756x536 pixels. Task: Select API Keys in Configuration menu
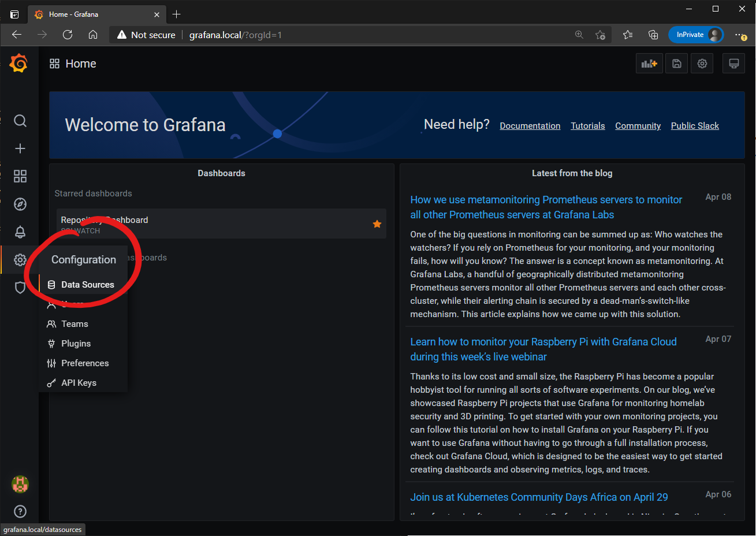click(83, 383)
